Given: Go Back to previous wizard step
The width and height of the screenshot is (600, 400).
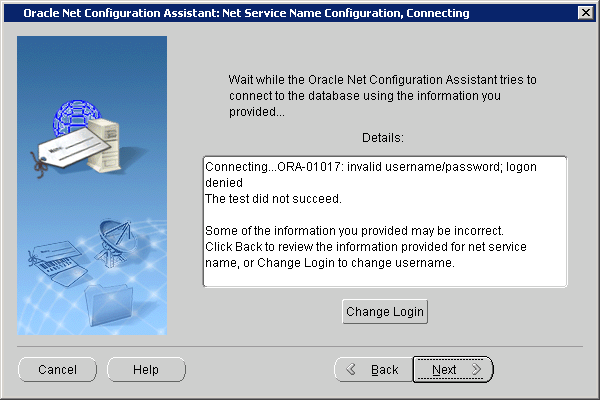Looking at the screenshot, I should pyautogui.click(x=374, y=369).
